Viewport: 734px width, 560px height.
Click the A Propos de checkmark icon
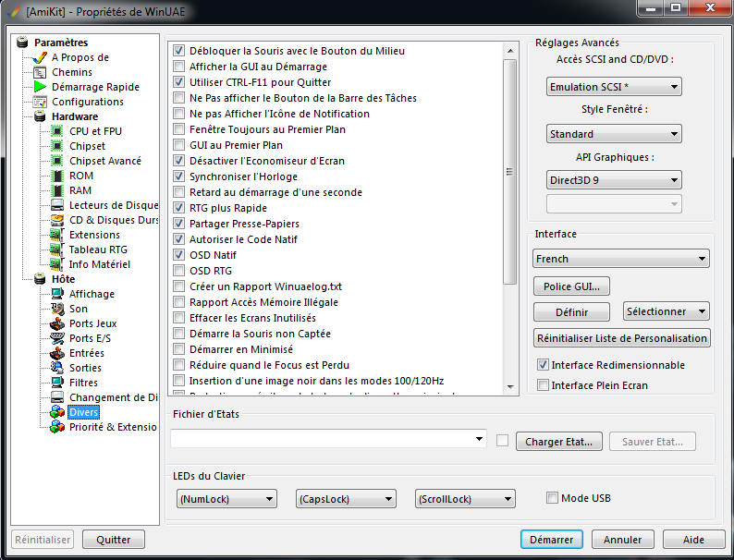coord(40,57)
